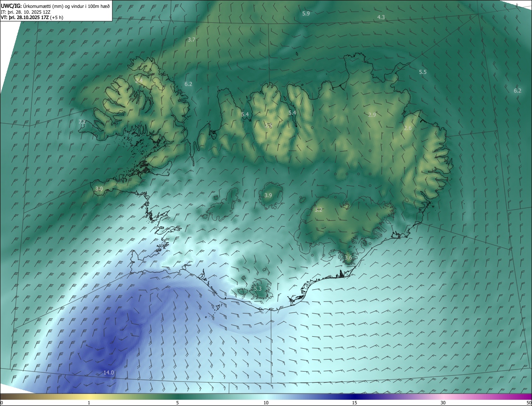The image size is (532, 406).
Task: Click the 5.9 value label on the map
Action: coord(306,14)
